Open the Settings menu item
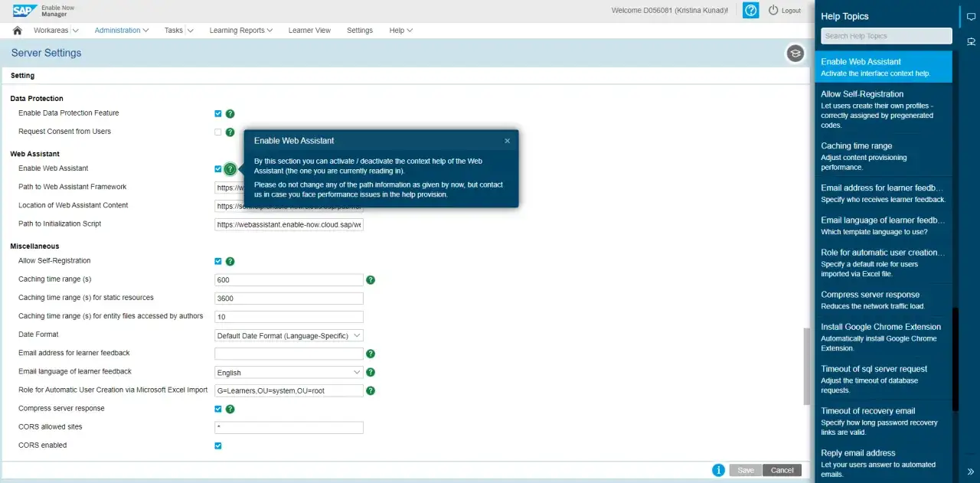This screenshot has height=483, width=980. point(360,31)
